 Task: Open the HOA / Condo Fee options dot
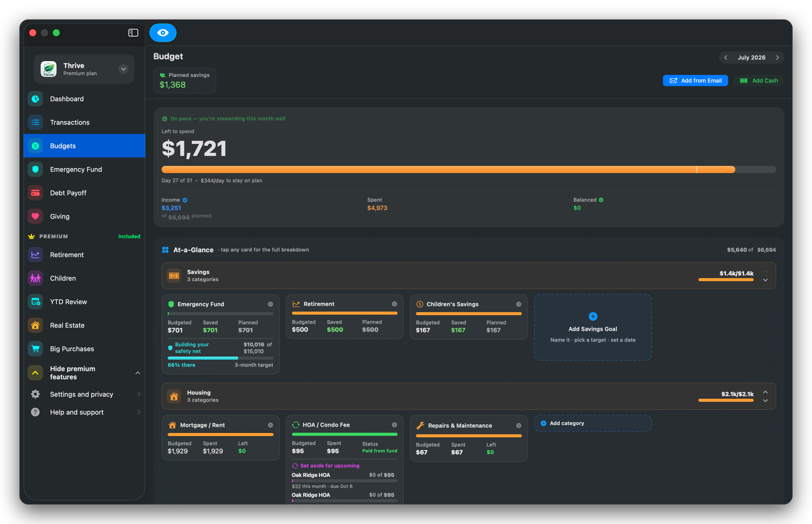click(x=394, y=425)
